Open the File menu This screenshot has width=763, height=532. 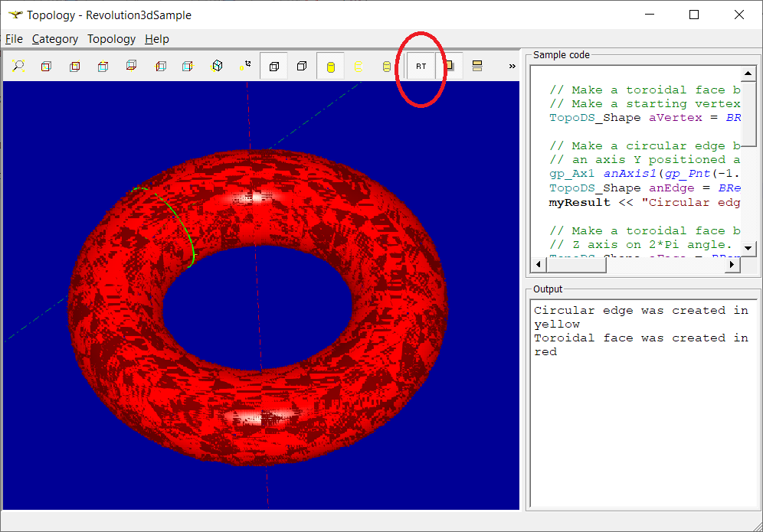[x=14, y=39]
